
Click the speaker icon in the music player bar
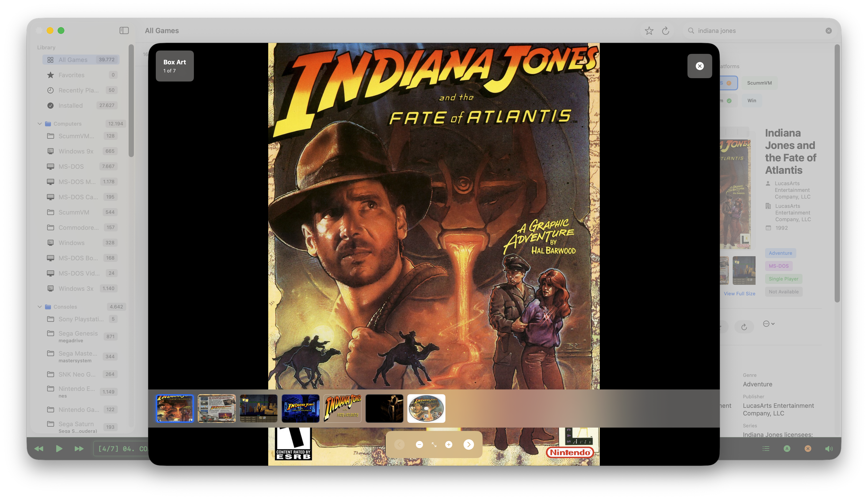(829, 448)
